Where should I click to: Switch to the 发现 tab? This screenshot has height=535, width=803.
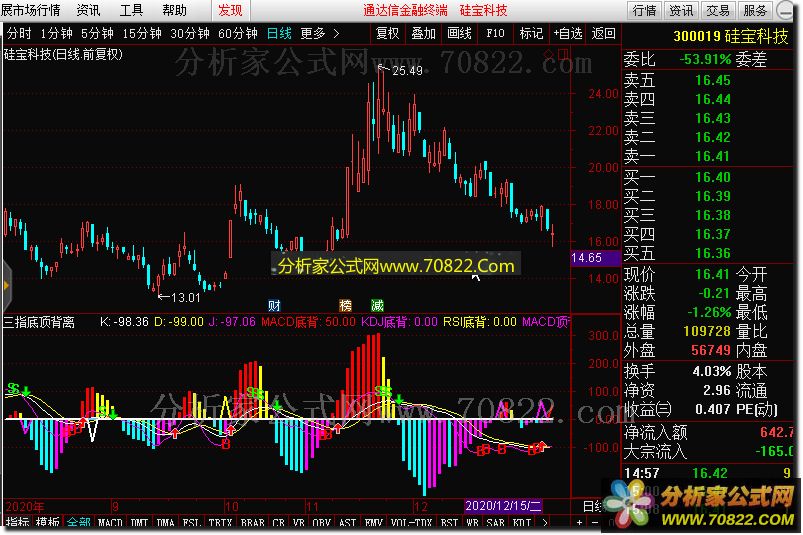pos(230,10)
